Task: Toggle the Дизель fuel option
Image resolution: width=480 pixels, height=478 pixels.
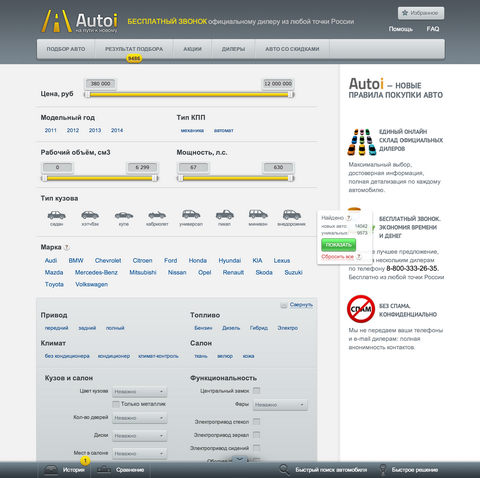Action: (231, 328)
